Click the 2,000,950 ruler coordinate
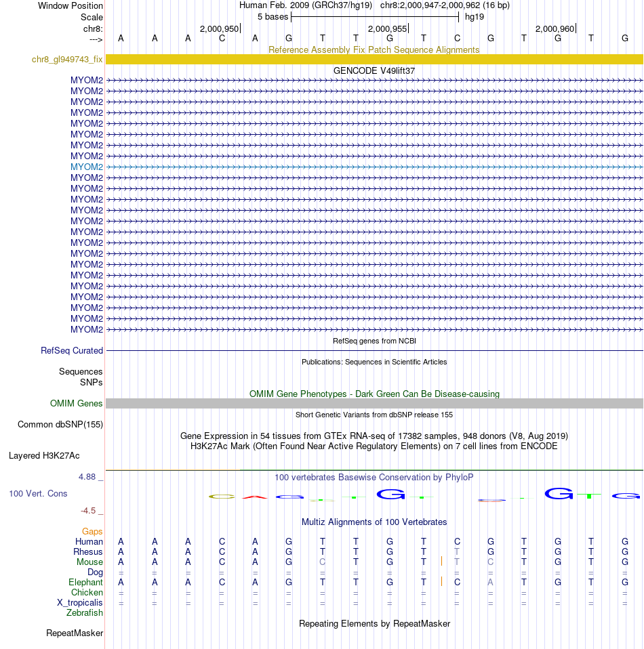 click(x=219, y=29)
